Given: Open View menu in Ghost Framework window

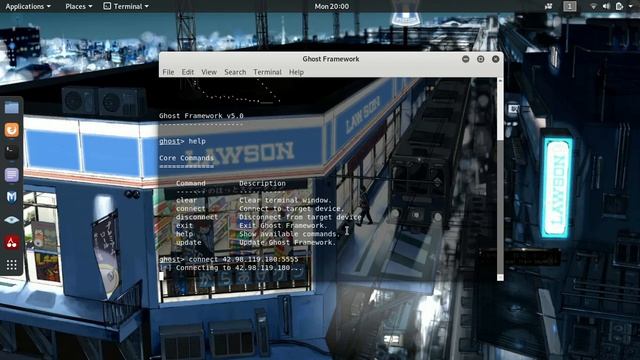Looking at the screenshot, I should (209, 72).
